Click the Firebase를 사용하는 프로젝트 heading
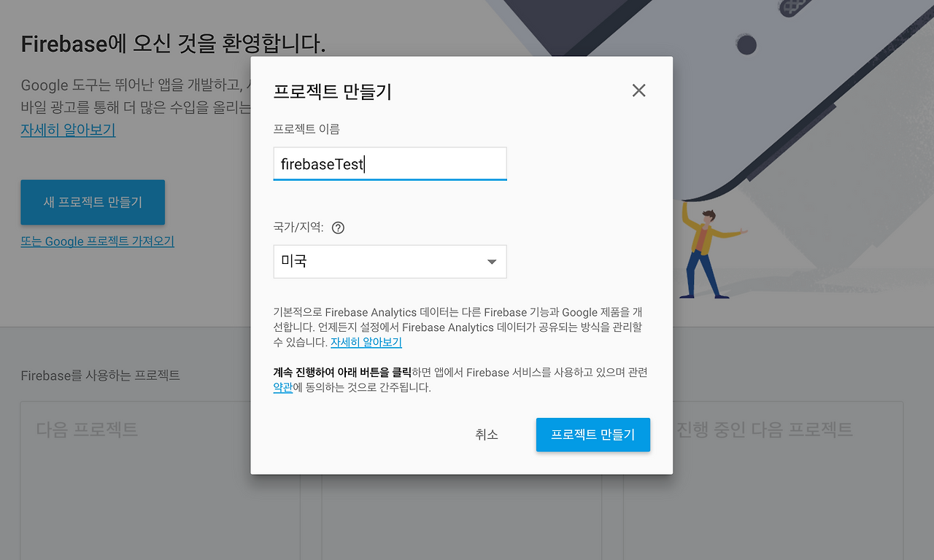 (101, 376)
